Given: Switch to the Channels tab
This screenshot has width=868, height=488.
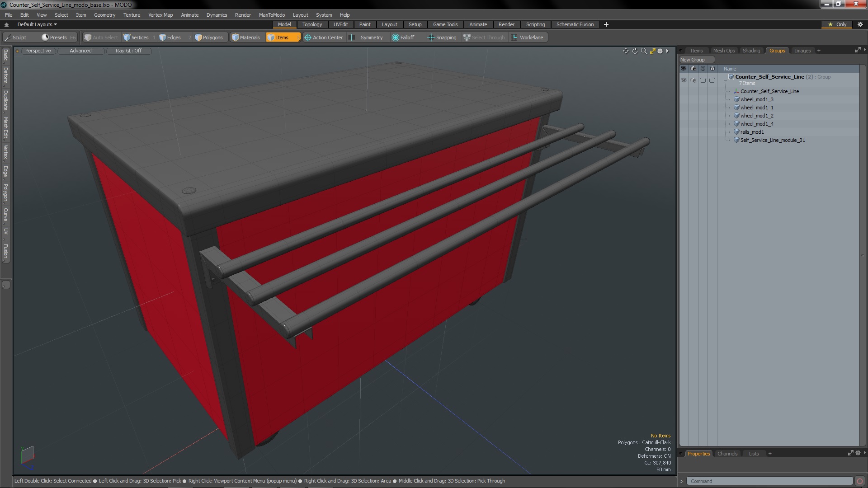Looking at the screenshot, I should point(727,454).
